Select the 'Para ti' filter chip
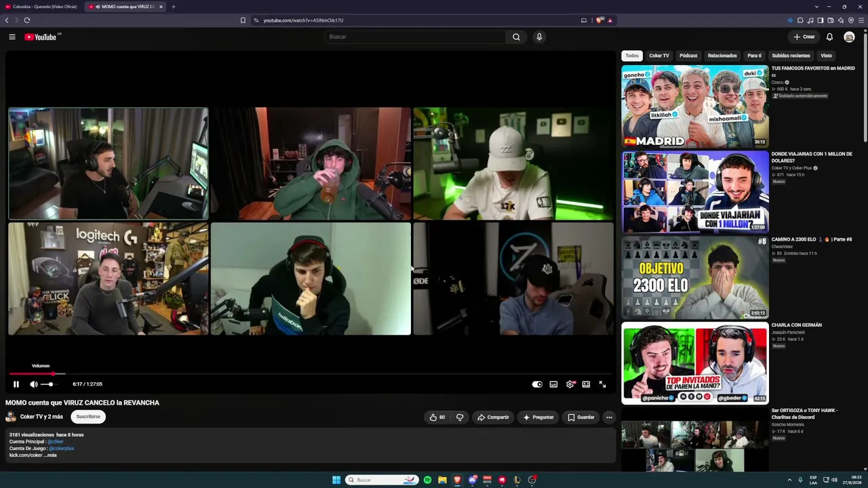The width and height of the screenshot is (868, 488). [754, 56]
